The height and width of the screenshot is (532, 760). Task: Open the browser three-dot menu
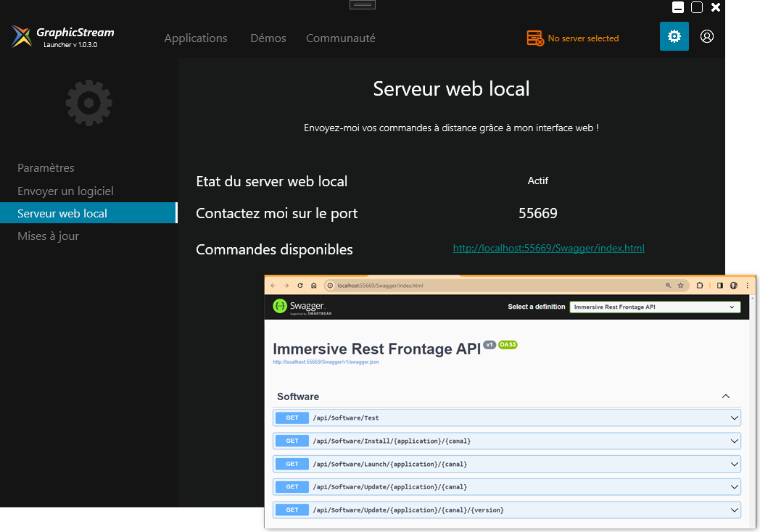(748, 286)
